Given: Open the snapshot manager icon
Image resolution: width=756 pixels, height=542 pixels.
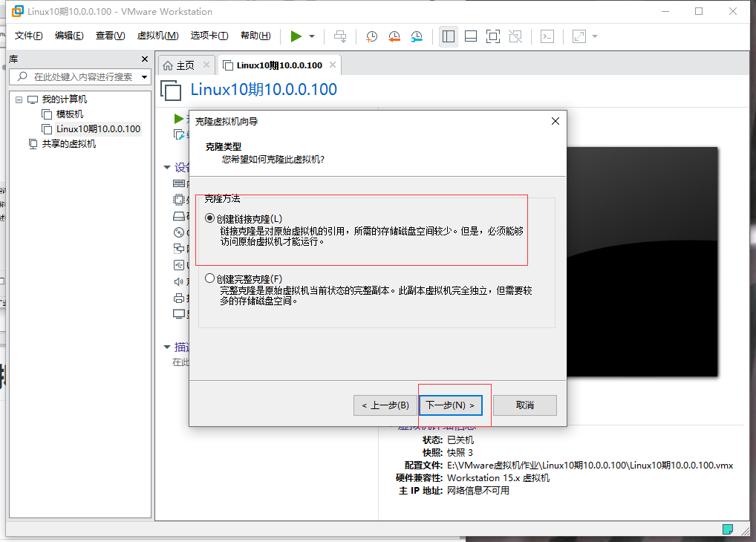Looking at the screenshot, I should pyautogui.click(x=417, y=36).
